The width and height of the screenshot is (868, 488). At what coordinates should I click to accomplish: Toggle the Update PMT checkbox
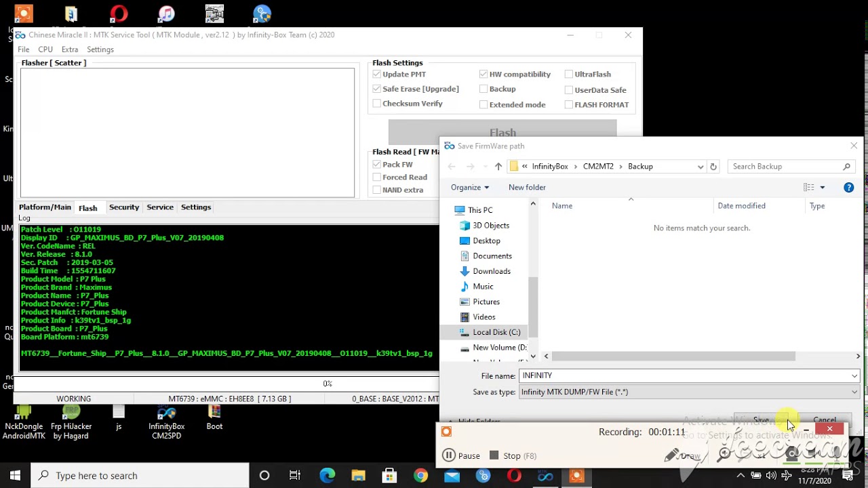point(376,74)
